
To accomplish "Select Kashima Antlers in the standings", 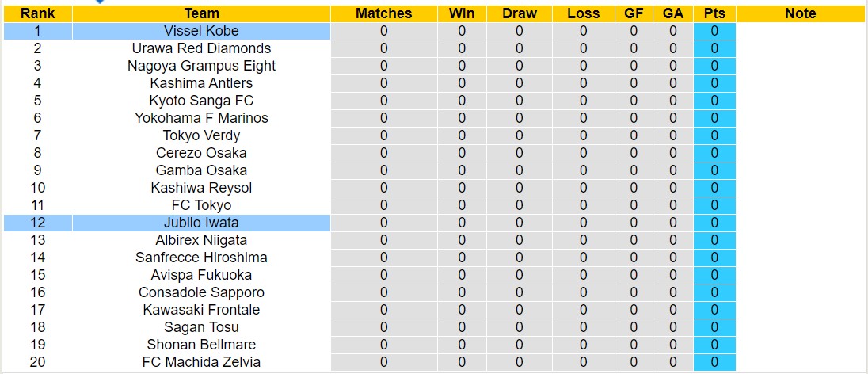I will pos(201,83).
